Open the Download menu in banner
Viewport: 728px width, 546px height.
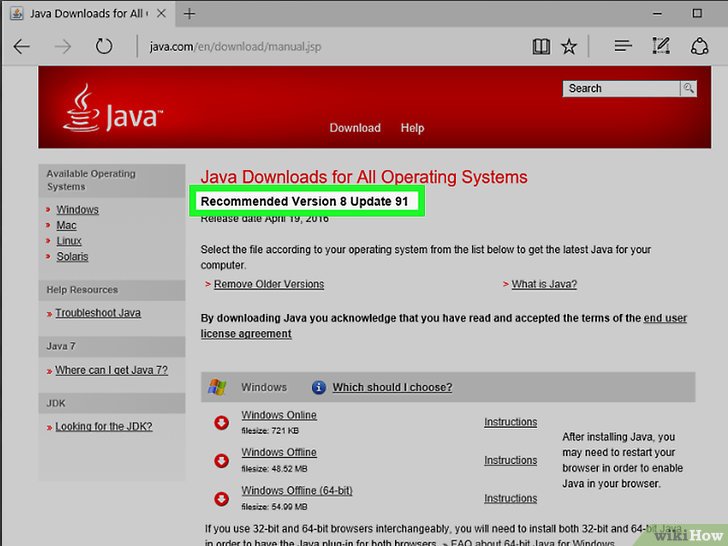[355, 128]
